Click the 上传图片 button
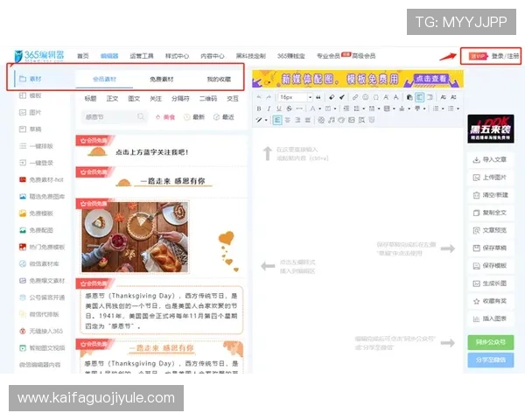 pyautogui.click(x=491, y=177)
